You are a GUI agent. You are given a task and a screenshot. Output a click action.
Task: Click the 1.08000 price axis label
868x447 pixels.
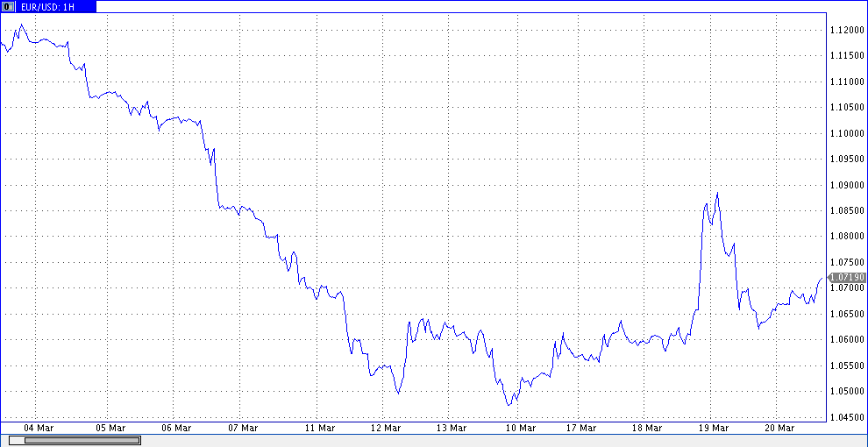pos(847,237)
